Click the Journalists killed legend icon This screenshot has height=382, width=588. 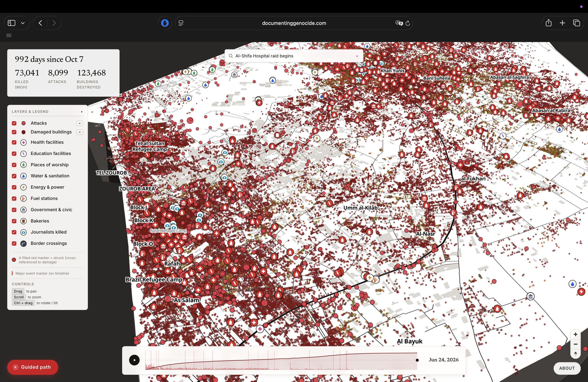pyautogui.click(x=24, y=232)
